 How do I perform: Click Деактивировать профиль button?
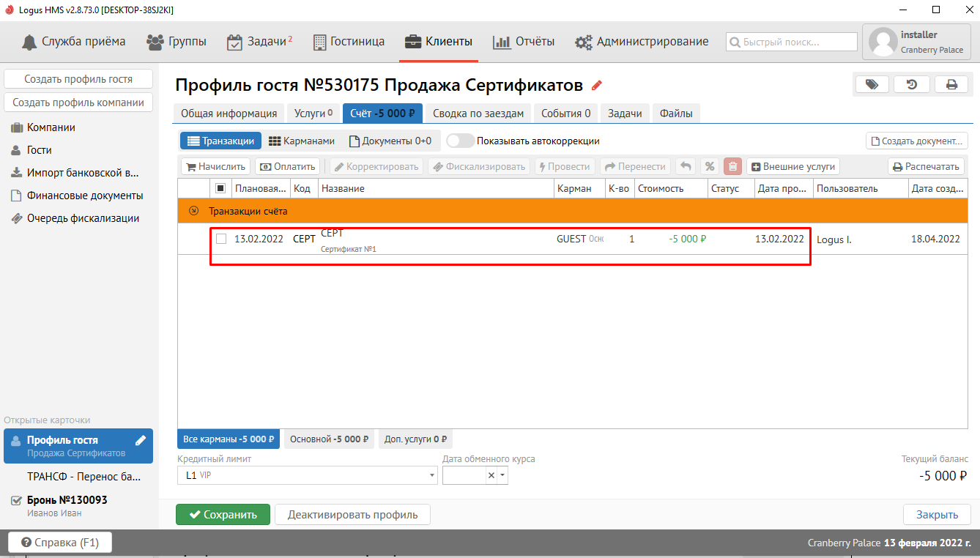[352, 514]
